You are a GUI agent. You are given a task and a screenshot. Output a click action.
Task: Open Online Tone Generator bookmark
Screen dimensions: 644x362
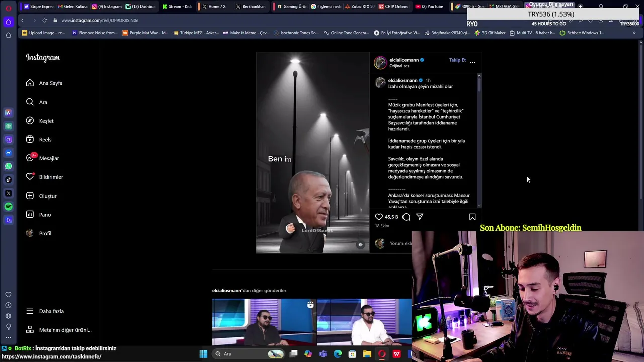(346, 33)
